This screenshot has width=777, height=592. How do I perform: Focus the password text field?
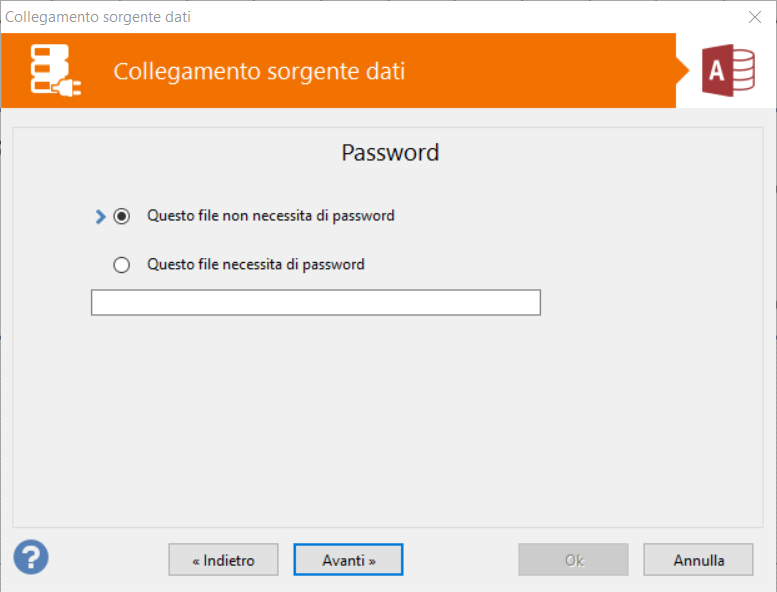click(x=315, y=302)
